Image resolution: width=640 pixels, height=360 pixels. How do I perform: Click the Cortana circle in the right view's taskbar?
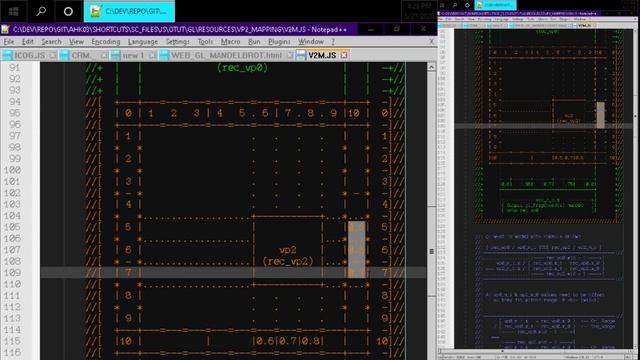(x=467, y=5)
